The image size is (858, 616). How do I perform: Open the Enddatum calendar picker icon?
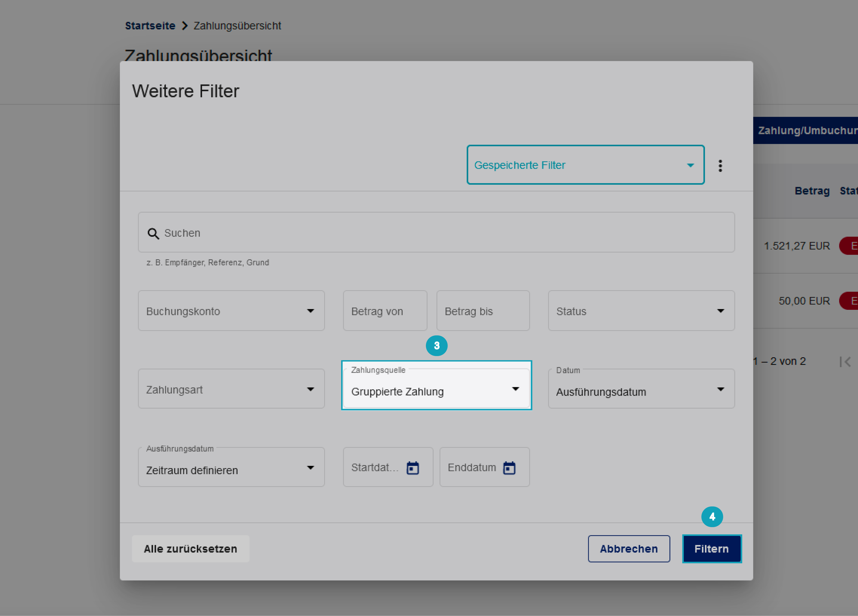[509, 468]
